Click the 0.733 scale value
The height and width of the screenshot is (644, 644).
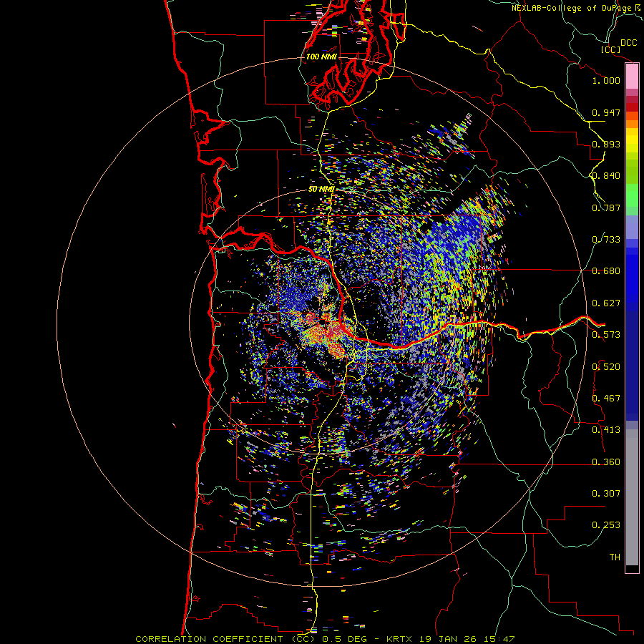pos(606,240)
